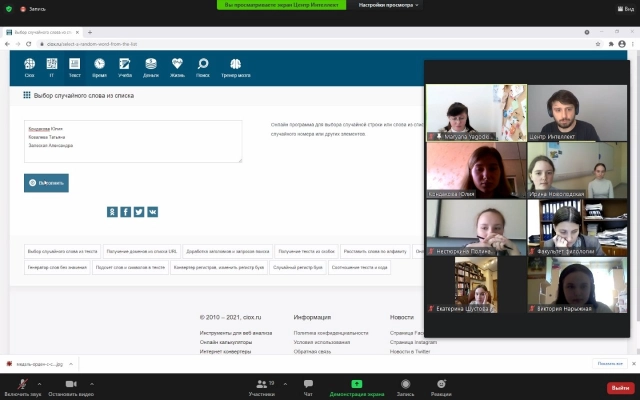Screen dimensions: 640x400
Task: Click the Запись record button
Action: click(405, 388)
